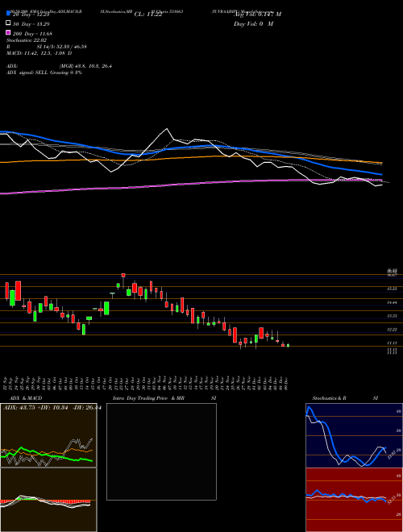Screen dimensions: 403x532
Task: Select the '200 Day = 11.68' label
Action: coord(33,34)
